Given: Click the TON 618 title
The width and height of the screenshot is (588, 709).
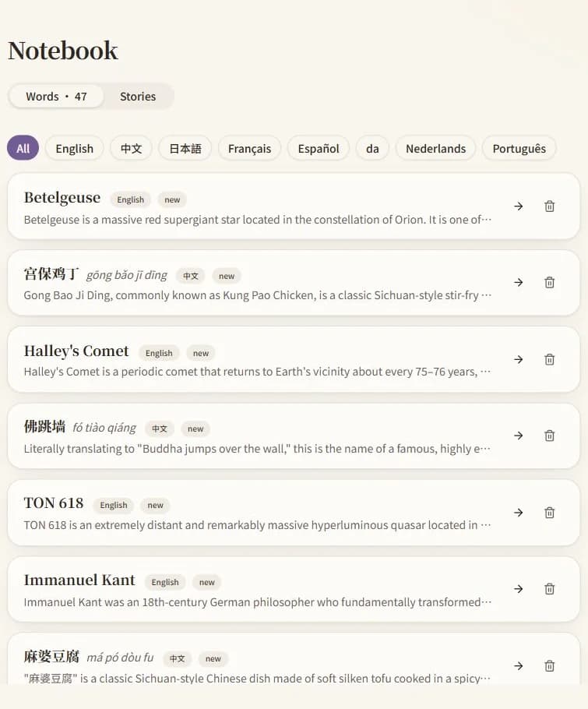Looking at the screenshot, I should (54, 503).
